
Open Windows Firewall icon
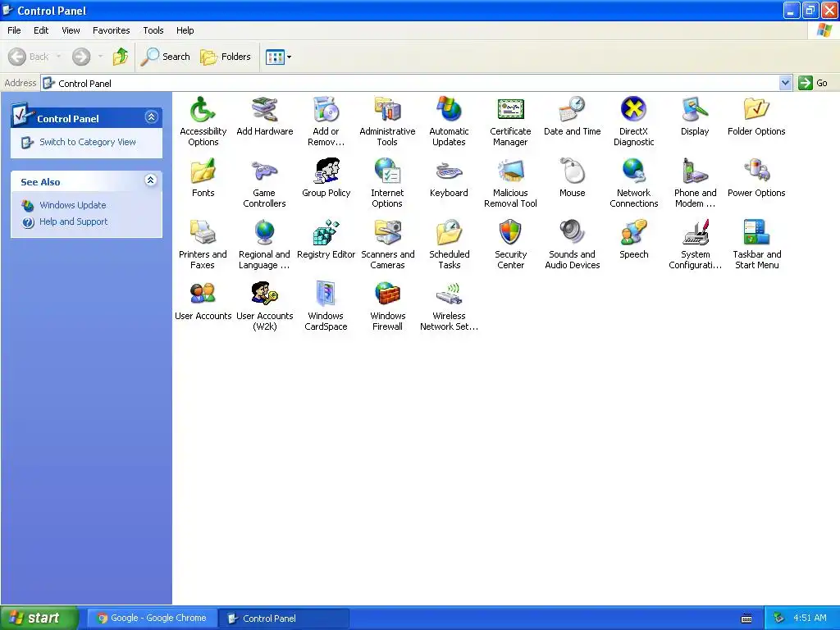click(387, 294)
